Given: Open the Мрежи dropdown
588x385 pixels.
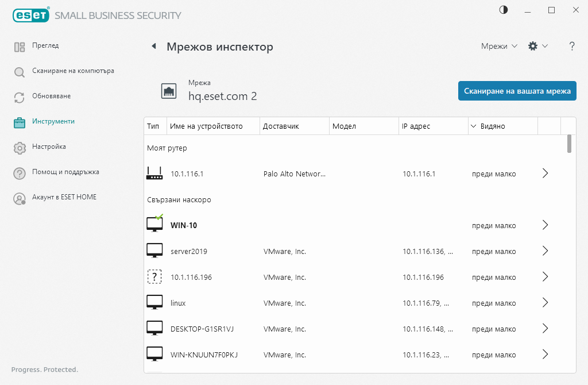Looking at the screenshot, I should [499, 47].
